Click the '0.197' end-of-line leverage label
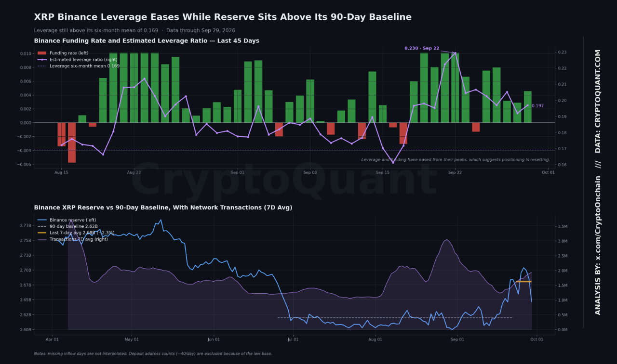Screen dimensions: 617x364 tap(537, 106)
